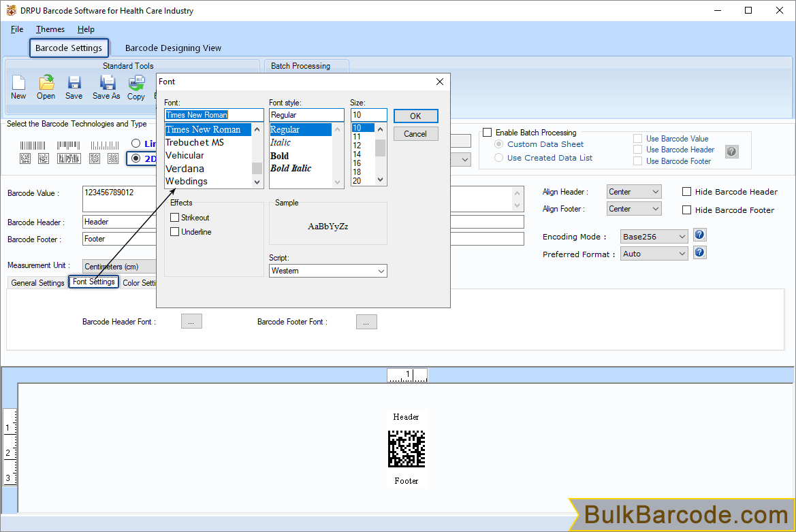
Task: Switch to Barcode Settings tab
Action: click(69, 48)
